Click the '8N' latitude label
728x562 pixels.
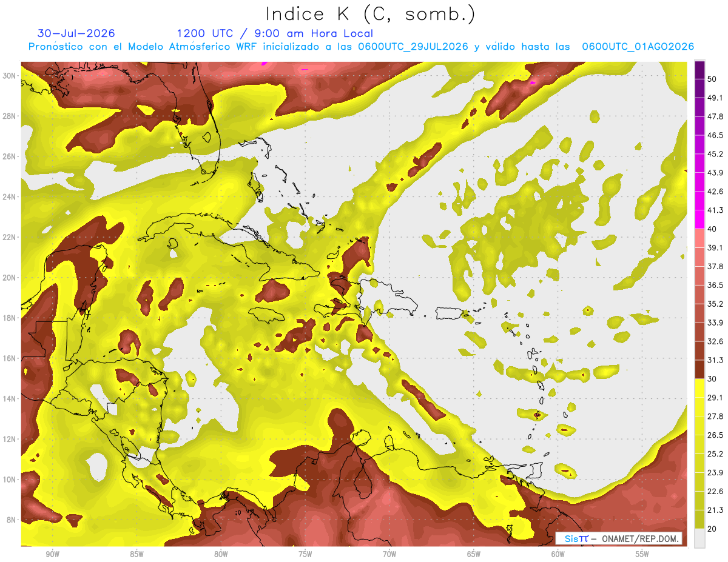click(x=12, y=520)
